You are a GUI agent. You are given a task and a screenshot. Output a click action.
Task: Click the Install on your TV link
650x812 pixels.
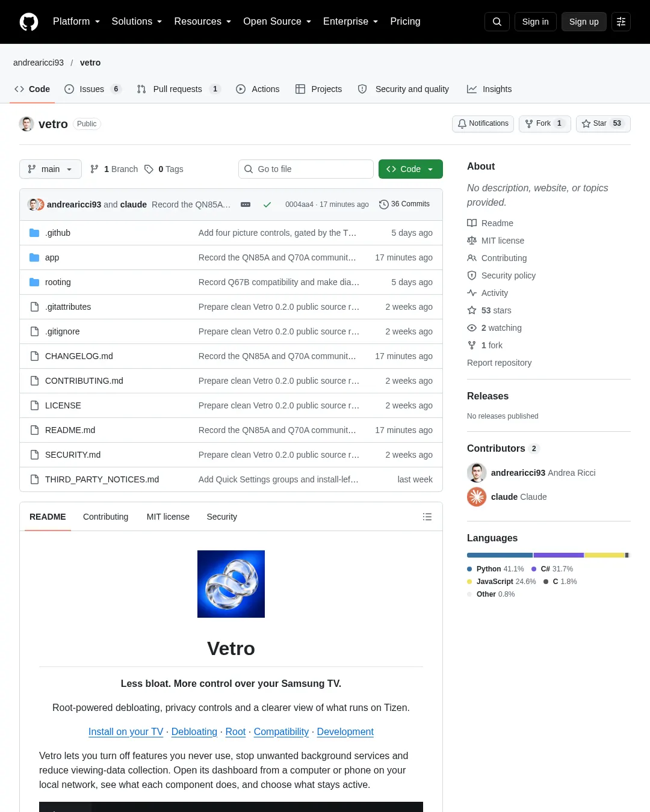[x=126, y=732]
